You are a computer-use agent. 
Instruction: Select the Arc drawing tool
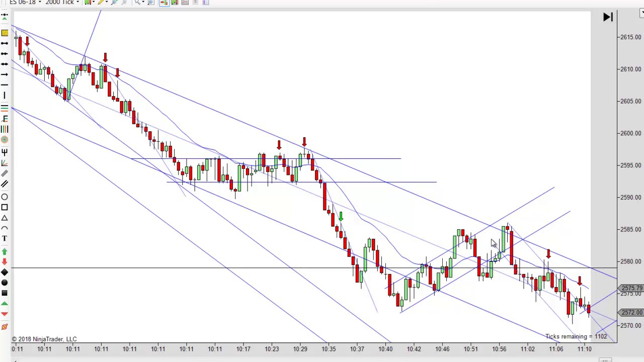5,228
